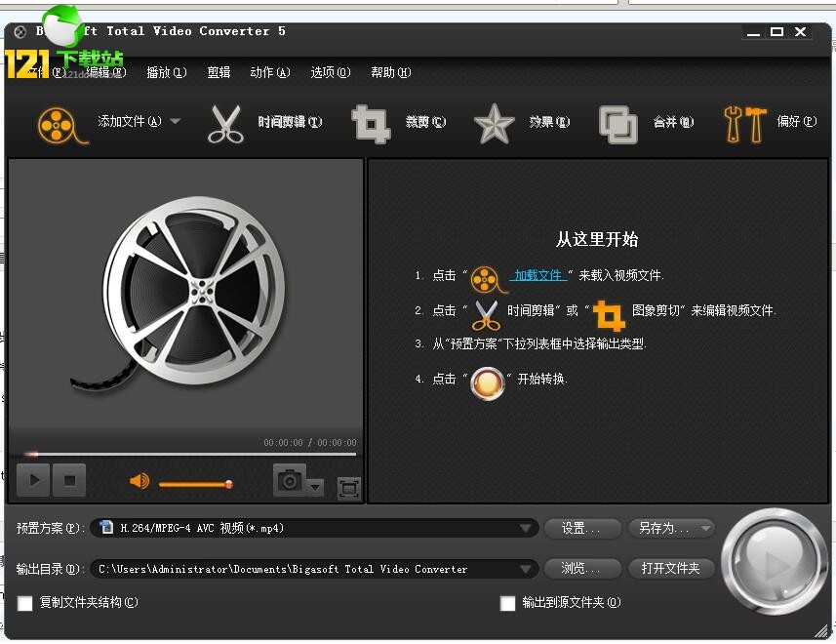Open the 帮助(H) menu
The image size is (836, 644).
(391, 72)
